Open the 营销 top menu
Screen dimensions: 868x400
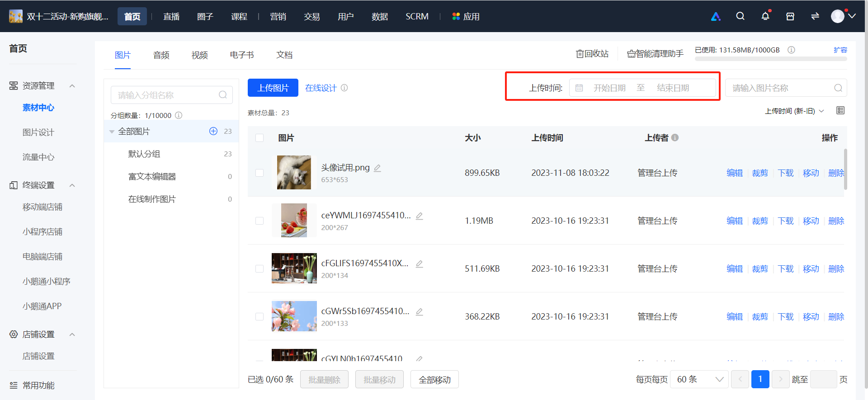278,17
